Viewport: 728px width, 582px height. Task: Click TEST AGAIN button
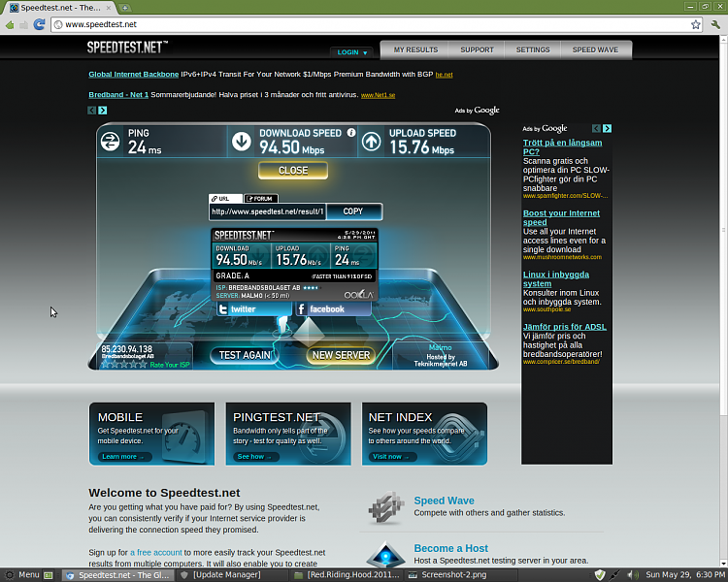pos(245,355)
